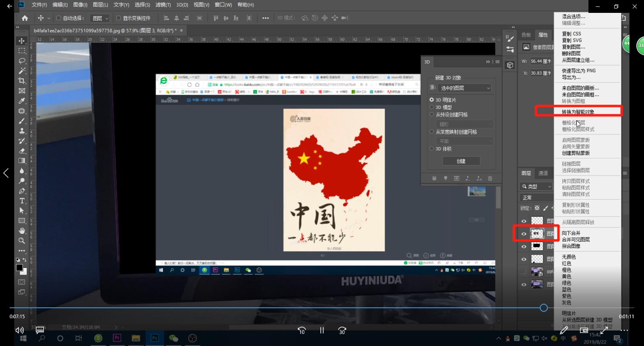Select the 3D 明信片 radio option
Image resolution: width=644 pixels, height=346 pixels.
(x=431, y=100)
